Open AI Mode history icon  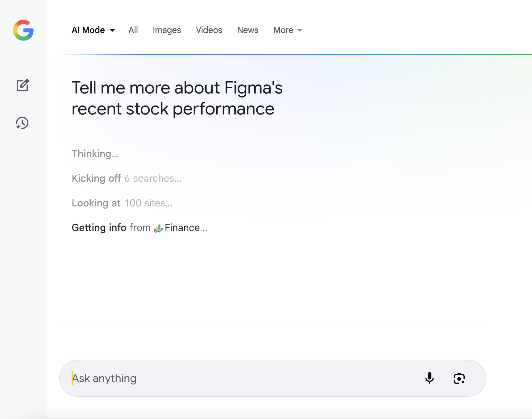pyautogui.click(x=22, y=123)
